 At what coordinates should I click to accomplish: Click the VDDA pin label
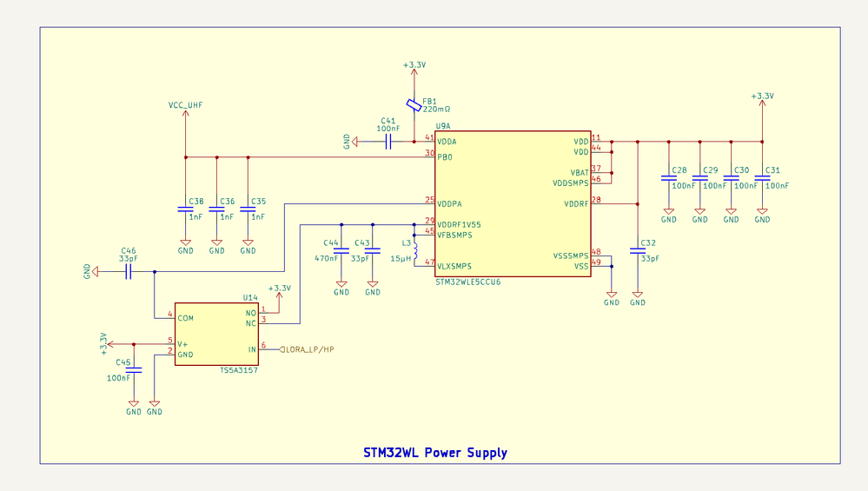447,143
